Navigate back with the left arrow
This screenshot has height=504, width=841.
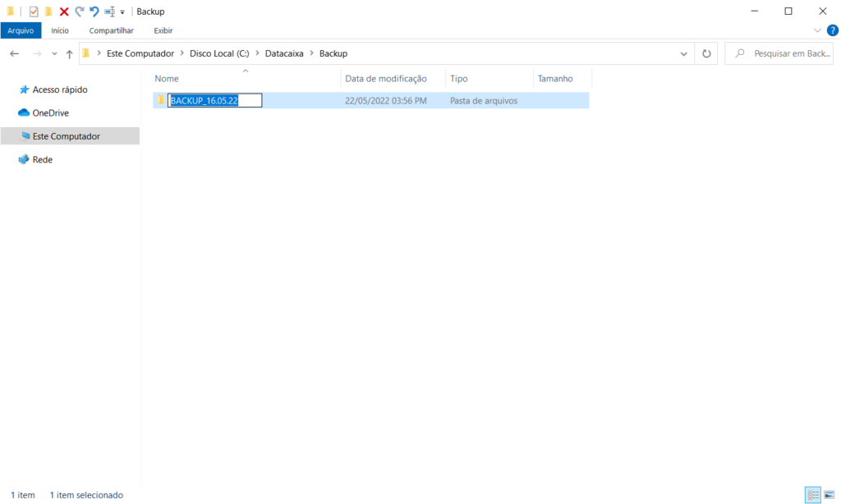pos(14,53)
